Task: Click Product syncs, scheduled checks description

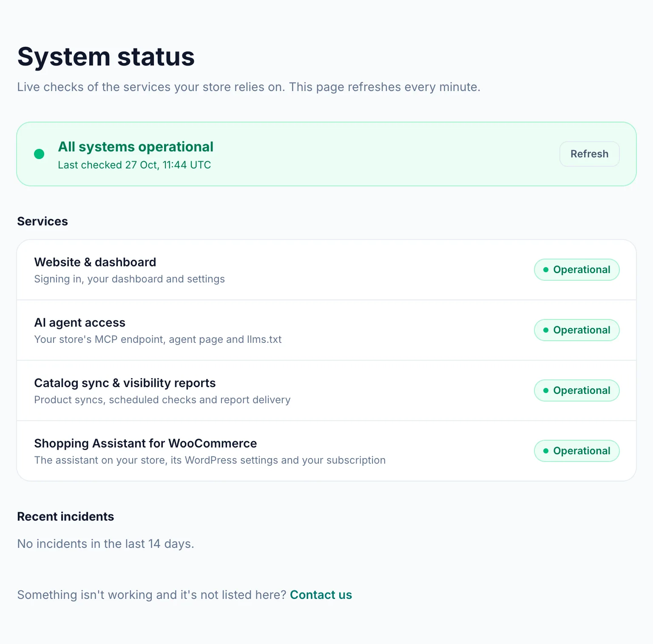Action: 162,400
